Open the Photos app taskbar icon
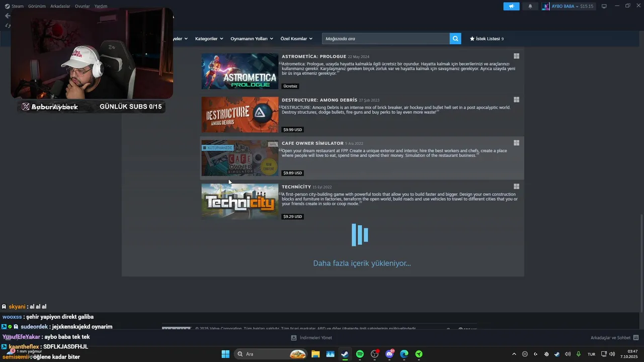This screenshot has height=362, width=644. pos(330,354)
